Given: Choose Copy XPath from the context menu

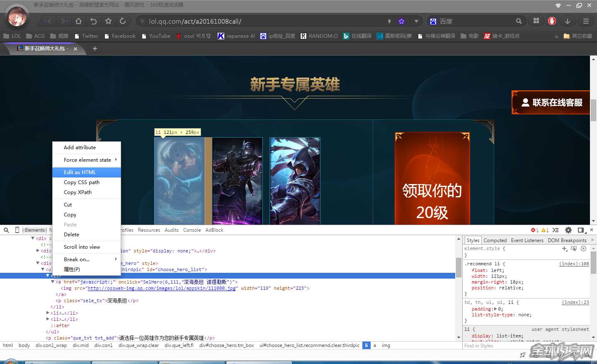Looking at the screenshot, I should 77,192.
